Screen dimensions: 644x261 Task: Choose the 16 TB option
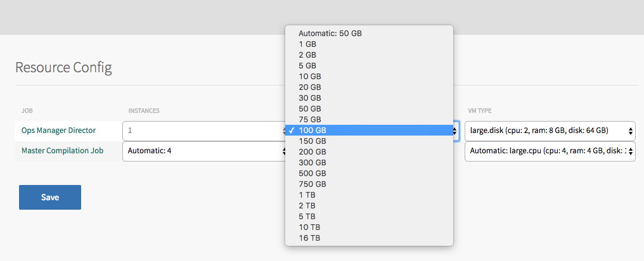[x=309, y=238]
